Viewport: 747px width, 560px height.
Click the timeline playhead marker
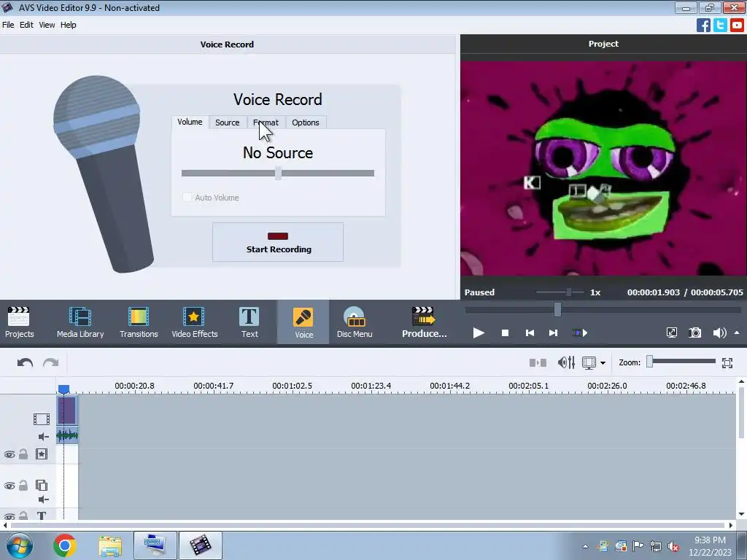pyautogui.click(x=63, y=389)
